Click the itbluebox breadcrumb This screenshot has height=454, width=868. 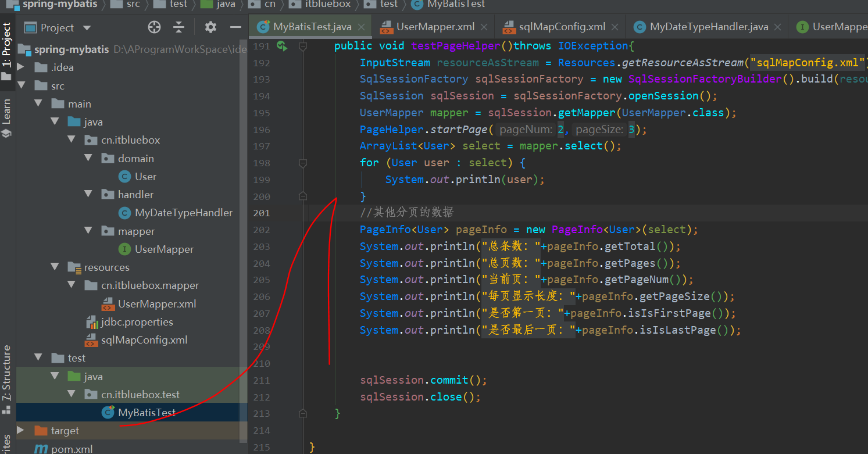point(328,4)
